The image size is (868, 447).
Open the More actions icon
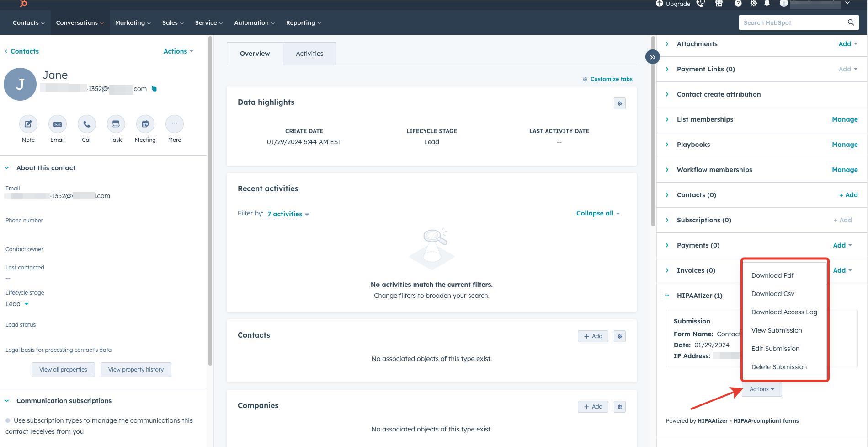[x=174, y=124]
